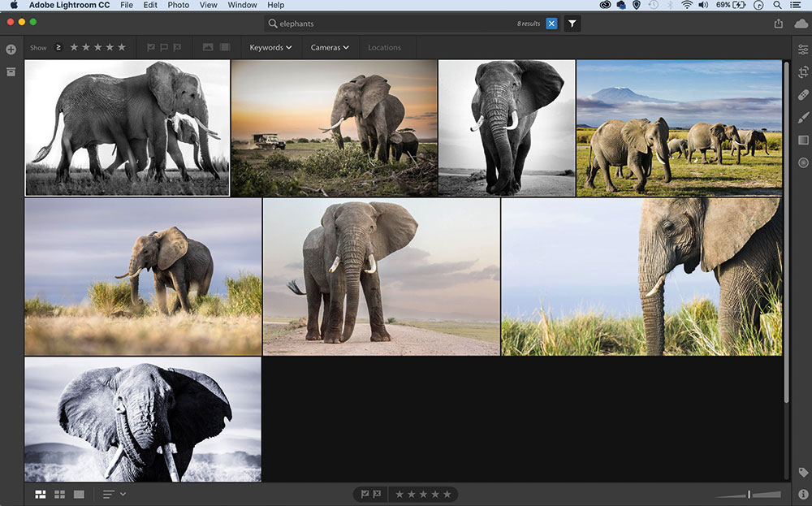Open the Edit menu
The width and height of the screenshot is (812, 506).
[150, 5]
